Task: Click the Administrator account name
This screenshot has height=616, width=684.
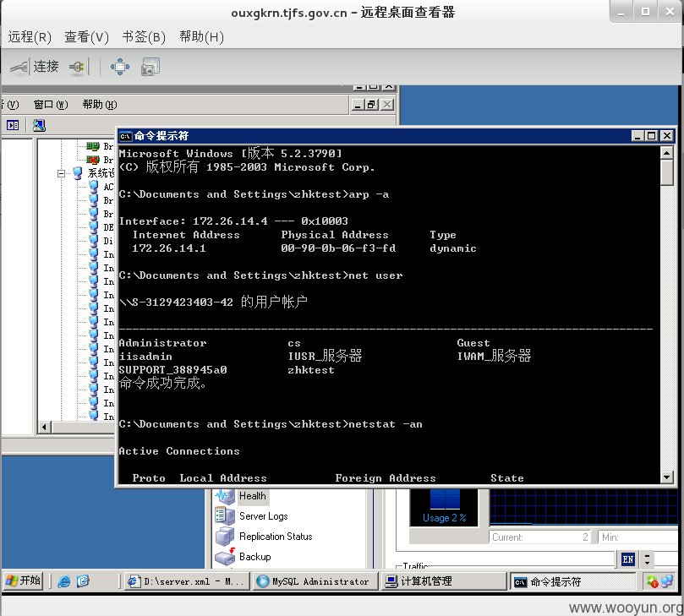Action: (162, 343)
